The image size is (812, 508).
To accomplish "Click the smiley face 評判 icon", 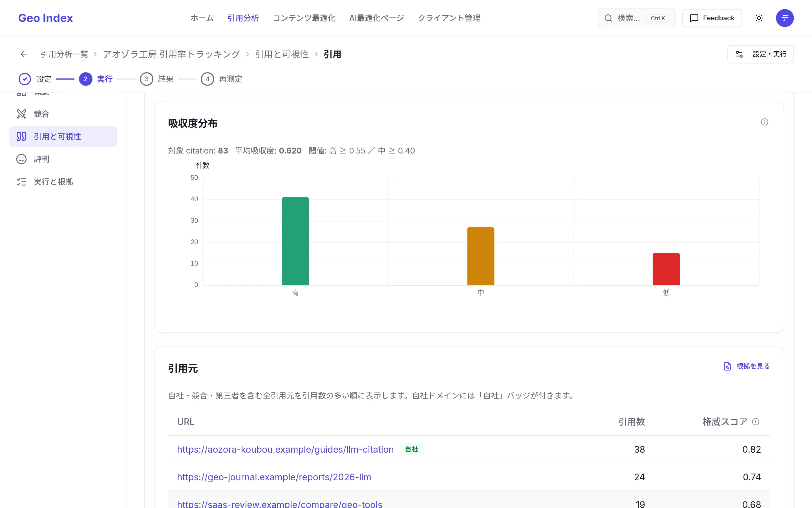I will (21, 159).
